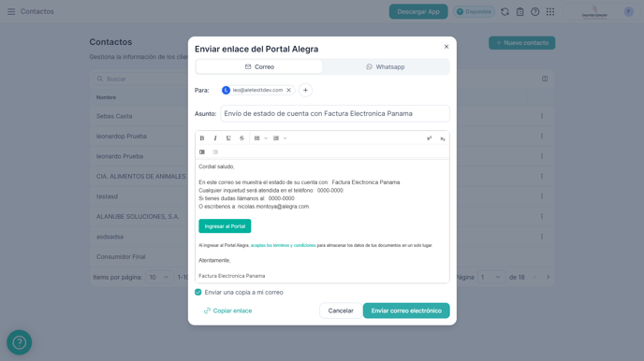Toggle the Disponible status switch
Viewport: 644px width, 361px height.
click(x=474, y=11)
